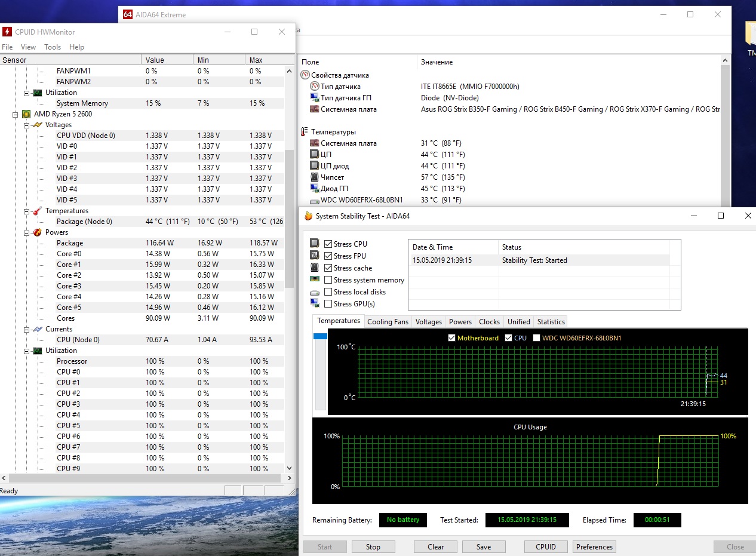Click the System Stability Test flame icon

point(308,216)
